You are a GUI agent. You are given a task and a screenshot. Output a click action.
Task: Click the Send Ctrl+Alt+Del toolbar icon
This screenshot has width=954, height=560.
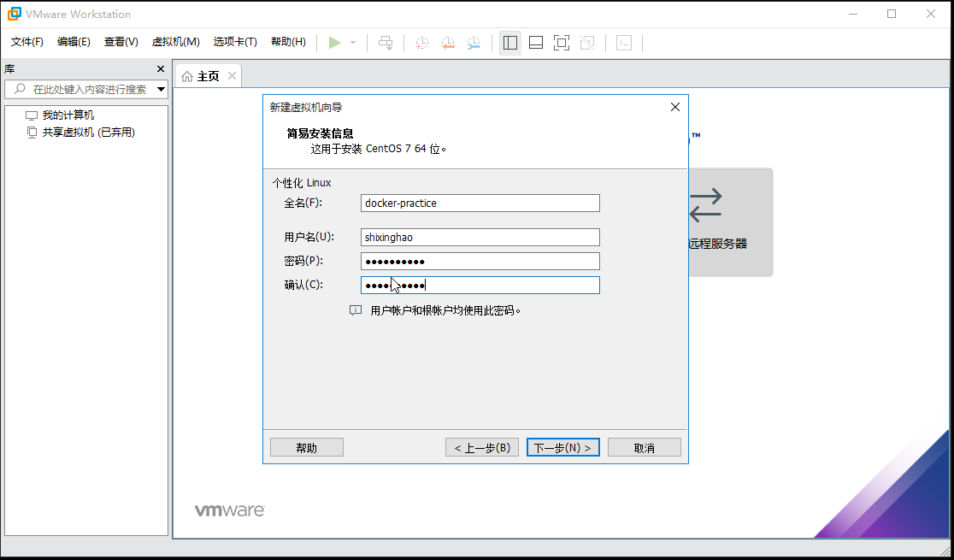386,43
